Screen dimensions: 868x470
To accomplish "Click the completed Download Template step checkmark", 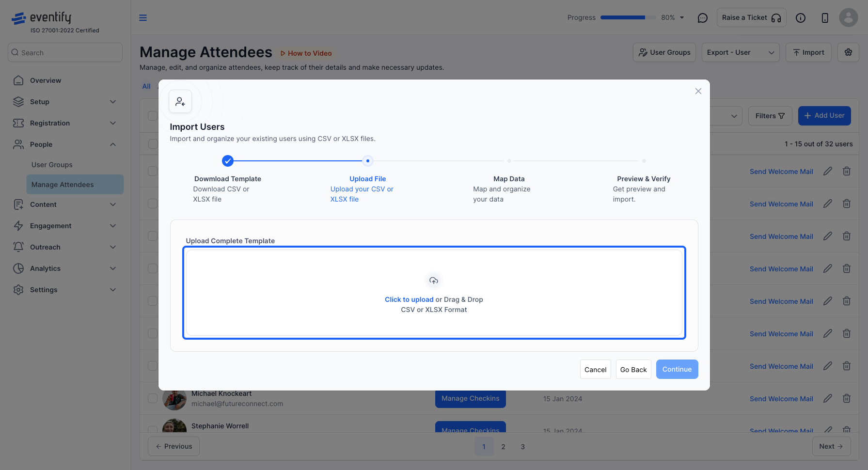I will (228, 161).
